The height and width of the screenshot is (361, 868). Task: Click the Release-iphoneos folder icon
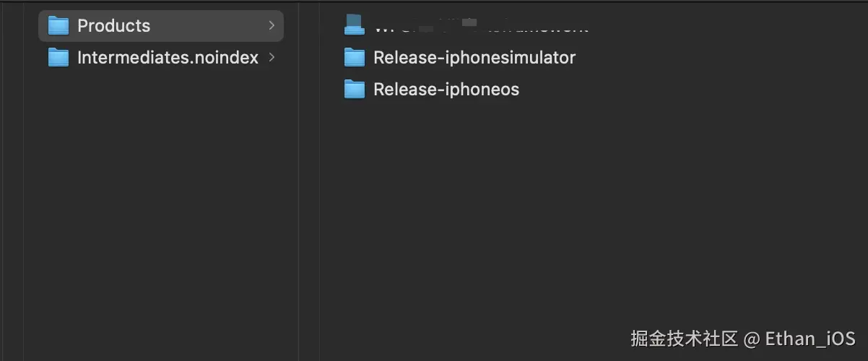click(355, 90)
